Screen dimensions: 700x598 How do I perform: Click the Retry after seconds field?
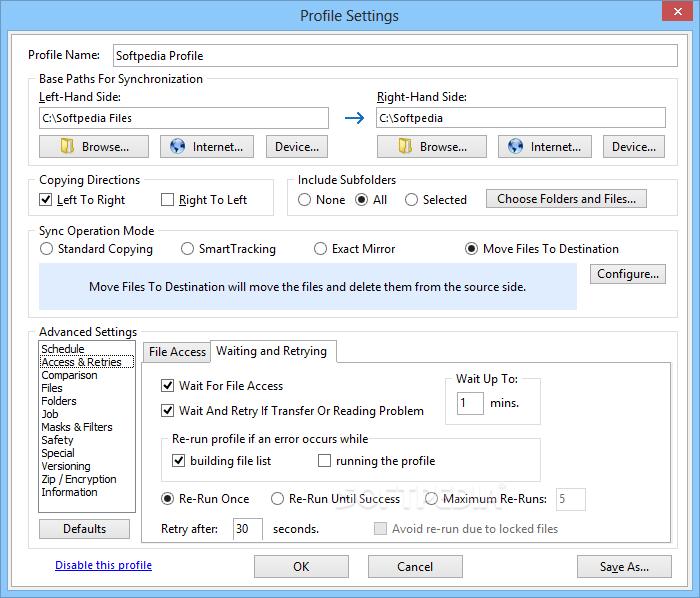pyautogui.click(x=248, y=529)
